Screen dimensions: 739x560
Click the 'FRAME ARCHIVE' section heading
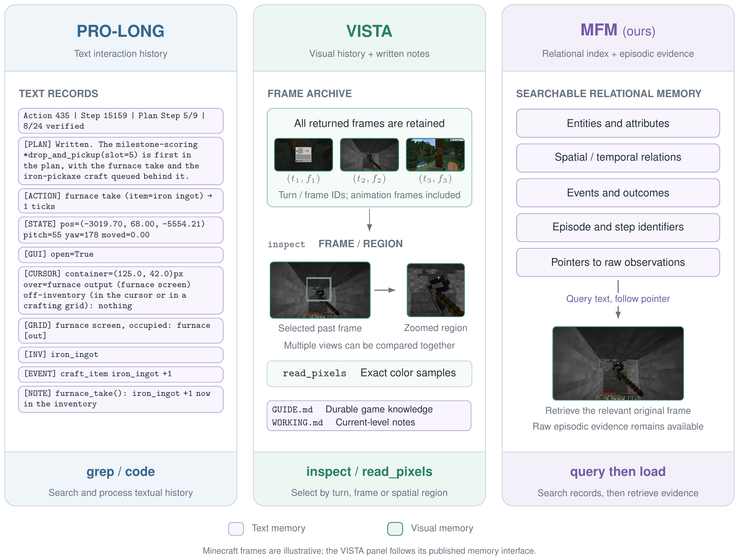(x=309, y=94)
